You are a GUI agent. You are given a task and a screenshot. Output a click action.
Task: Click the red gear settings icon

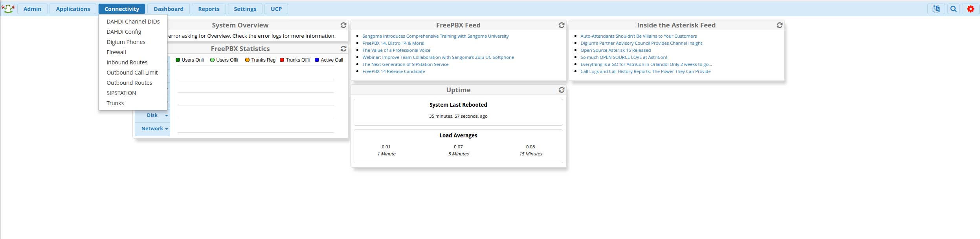pos(971,9)
